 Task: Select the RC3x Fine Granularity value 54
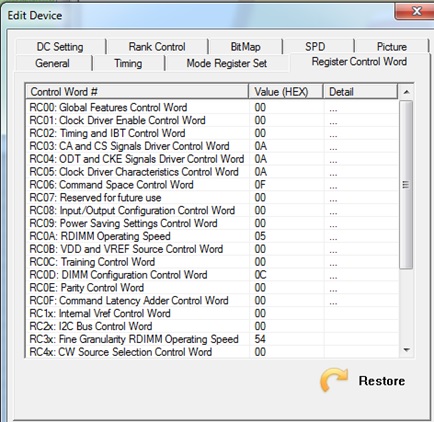260,339
